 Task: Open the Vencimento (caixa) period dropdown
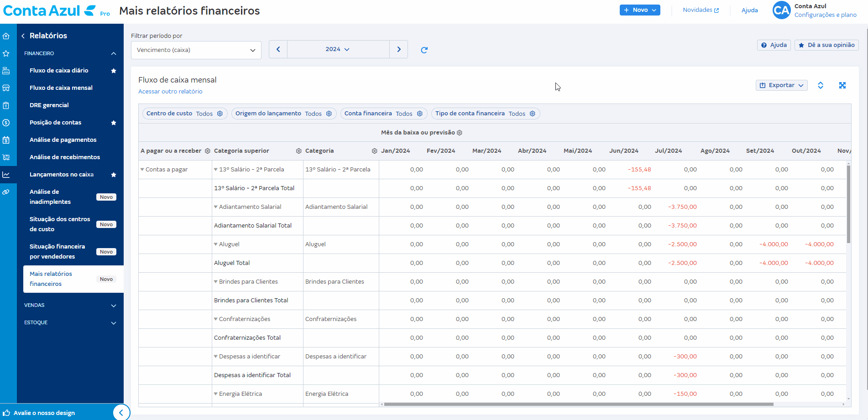tap(196, 50)
